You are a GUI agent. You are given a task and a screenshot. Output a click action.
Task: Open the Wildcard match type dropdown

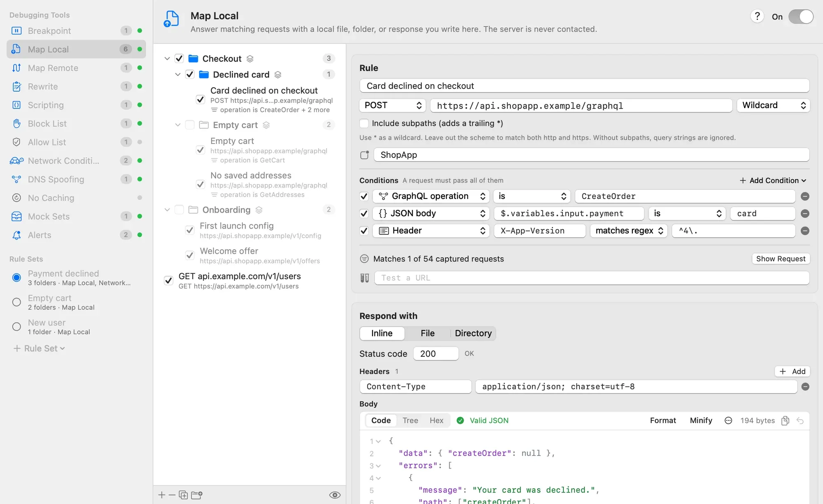coord(773,105)
